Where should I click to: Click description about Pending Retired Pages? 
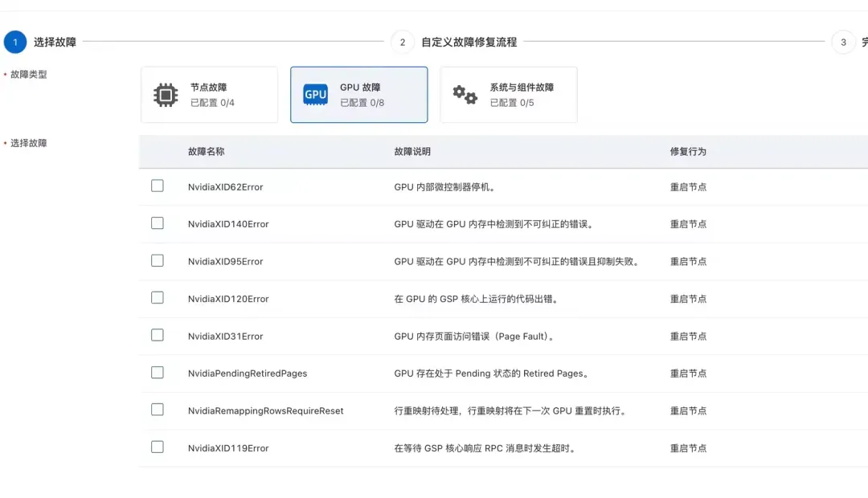[492, 373]
